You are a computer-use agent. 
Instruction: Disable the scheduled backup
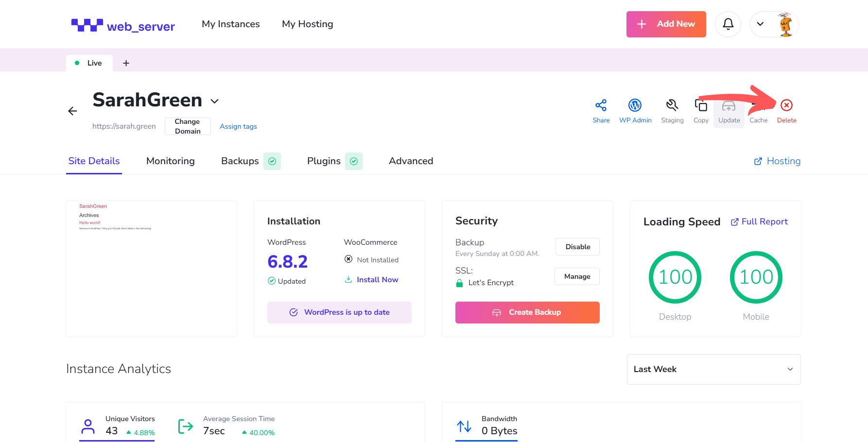tap(577, 247)
